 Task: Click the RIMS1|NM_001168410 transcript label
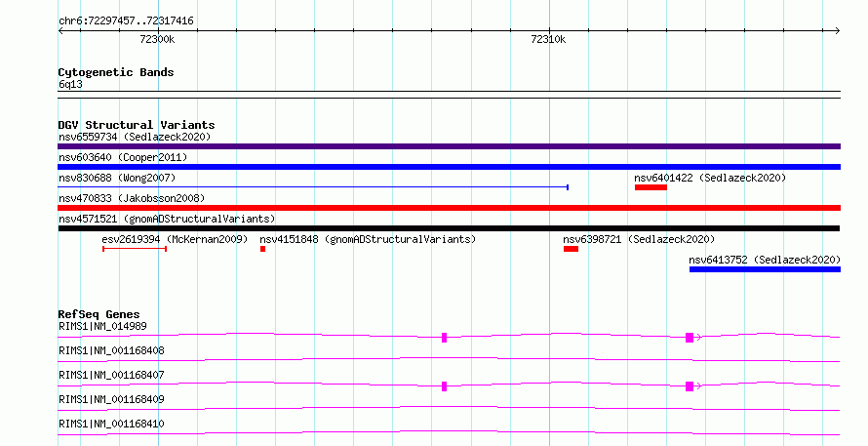click(111, 424)
